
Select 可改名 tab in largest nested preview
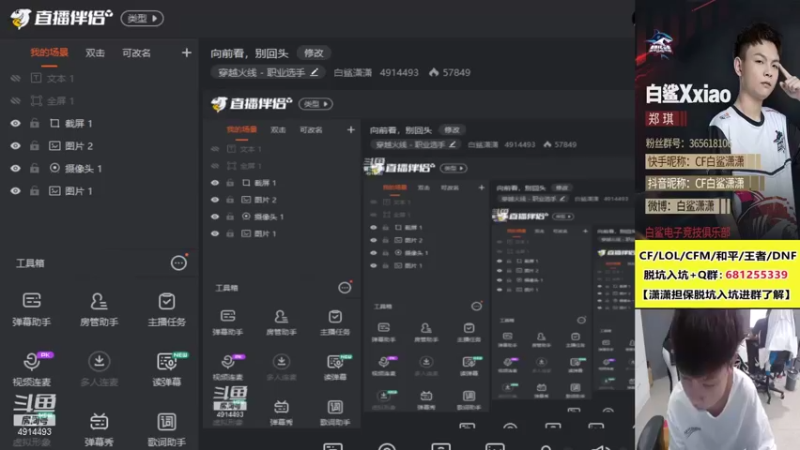(311, 130)
